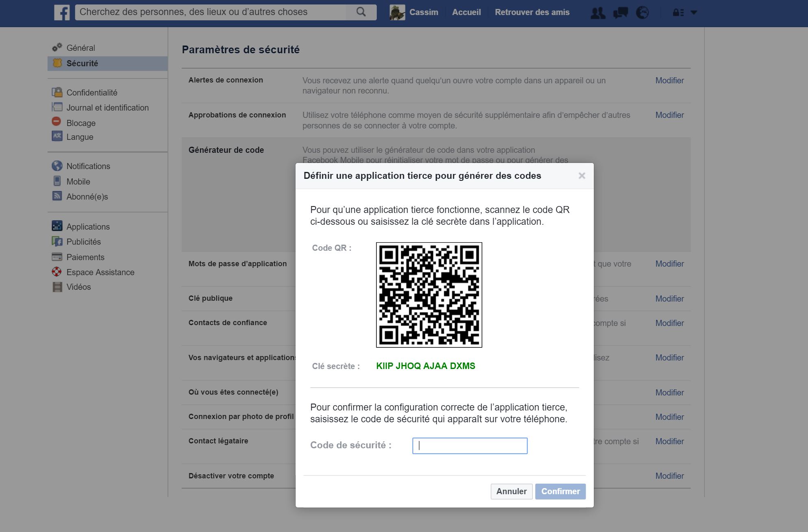Click inside the Code de sécurité field
Image resolution: width=808 pixels, height=532 pixels.
[x=470, y=445]
